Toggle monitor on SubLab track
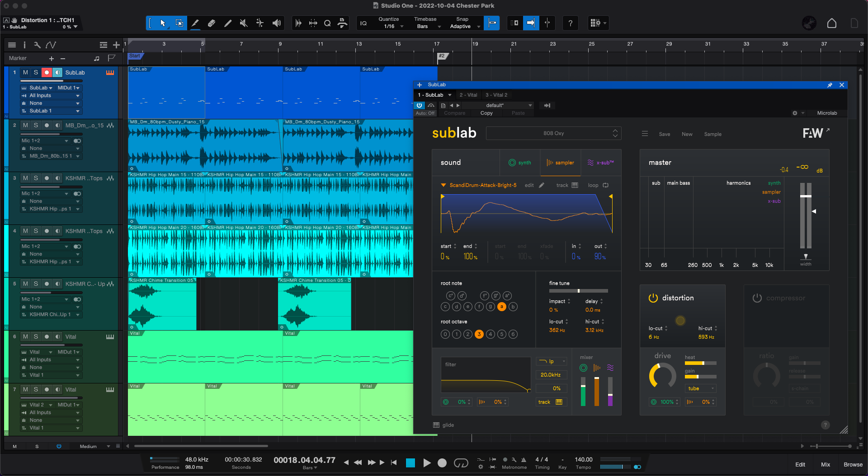This screenshot has width=868, height=476. point(57,72)
